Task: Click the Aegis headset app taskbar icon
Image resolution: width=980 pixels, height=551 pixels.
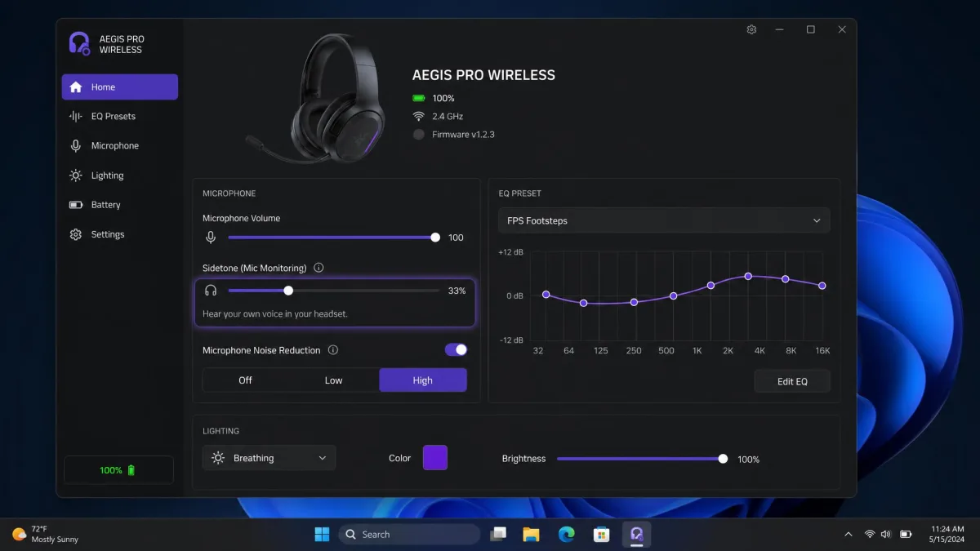Action: pos(636,534)
